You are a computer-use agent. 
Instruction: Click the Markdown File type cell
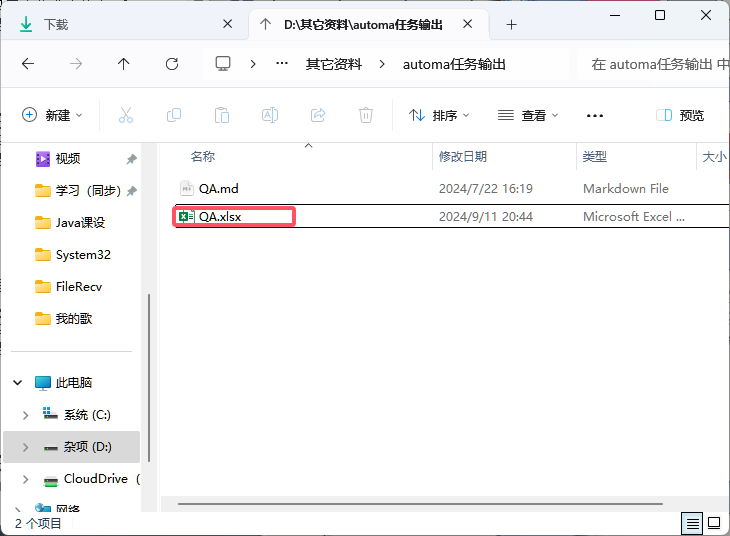(626, 189)
